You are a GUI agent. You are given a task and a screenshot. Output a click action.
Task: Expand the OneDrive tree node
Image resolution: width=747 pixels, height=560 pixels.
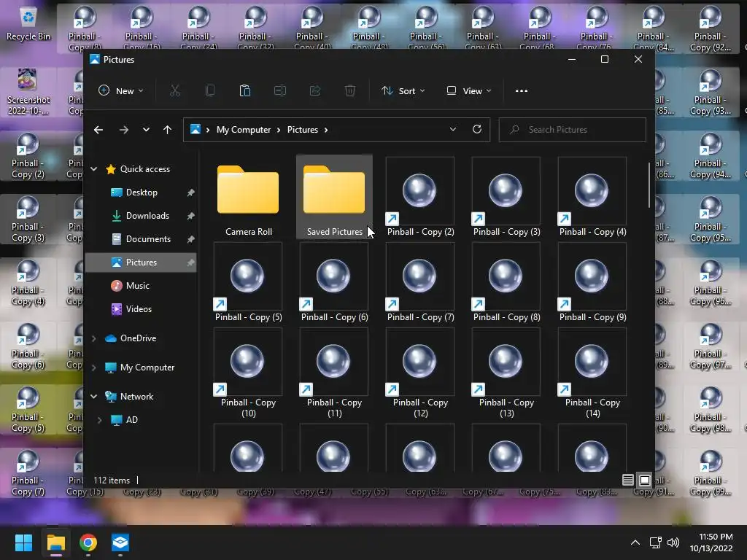coord(94,338)
